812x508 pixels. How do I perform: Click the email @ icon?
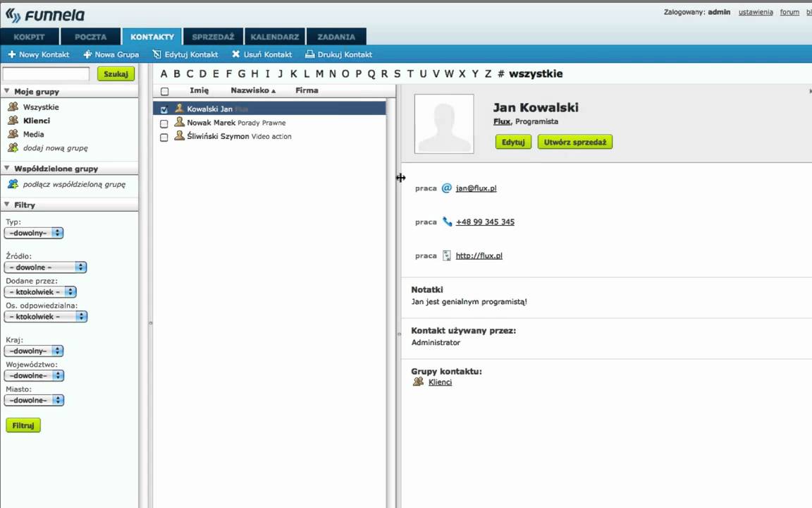pyautogui.click(x=446, y=188)
